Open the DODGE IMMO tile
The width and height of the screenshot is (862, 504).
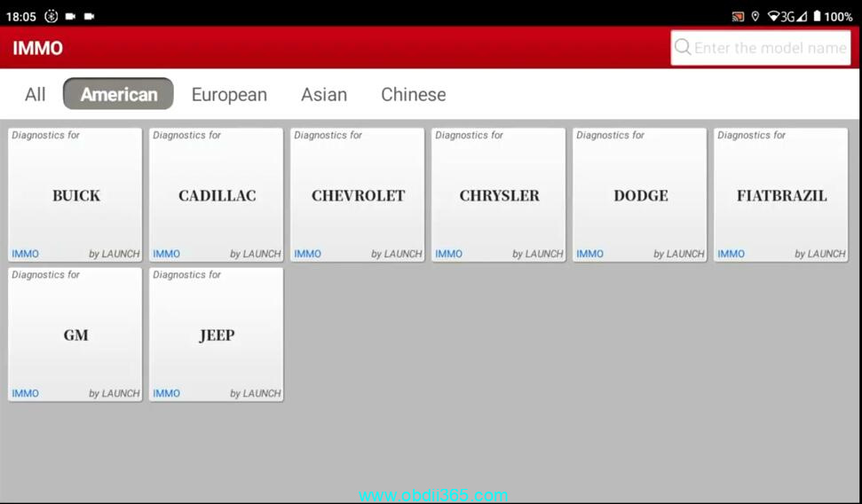[640, 195]
